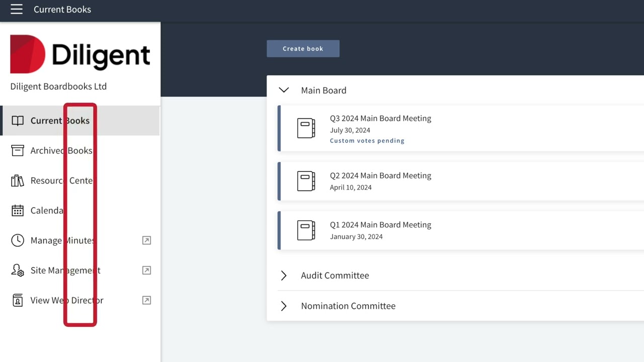Collapse the Main Board section
This screenshot has height=362, width=644.
click(x=284, y=90)
